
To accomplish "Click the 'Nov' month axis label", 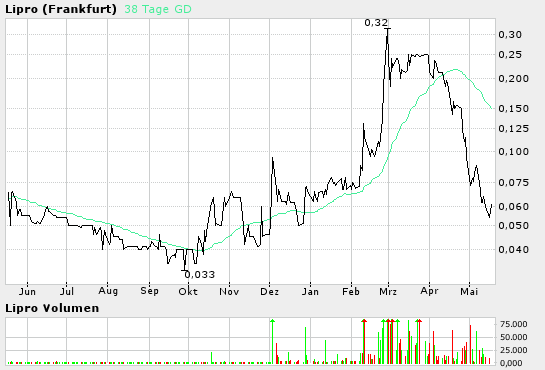I will coord(229,291).
